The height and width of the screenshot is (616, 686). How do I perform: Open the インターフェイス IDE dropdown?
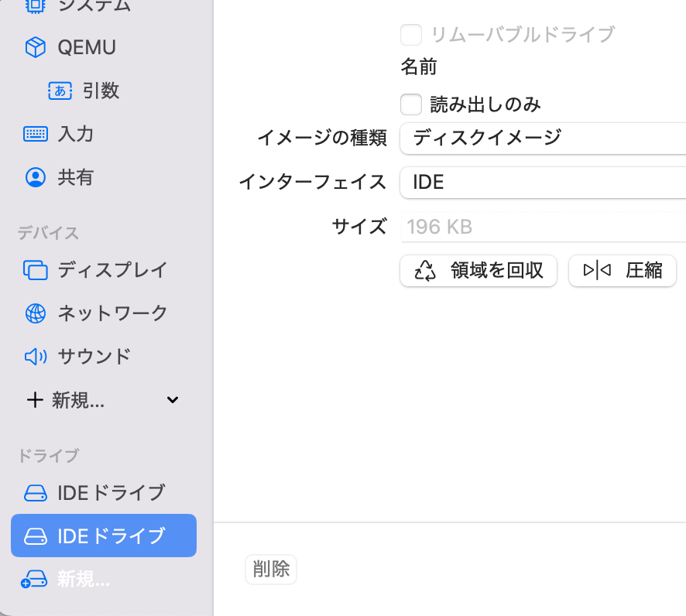click(542, 182)
